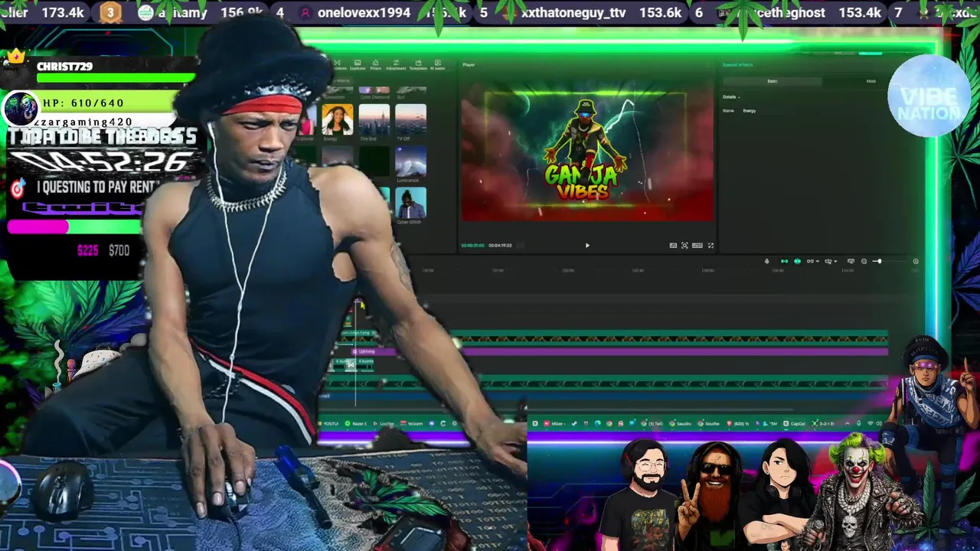This screenshot has width=980, height=551.
Task: Open the Razer S taskbar item
Action: 357,423
